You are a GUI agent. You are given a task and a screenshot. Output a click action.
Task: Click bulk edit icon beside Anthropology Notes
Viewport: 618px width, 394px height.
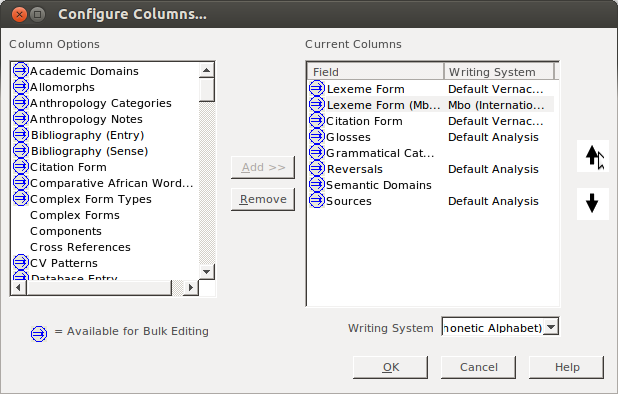[x=20, y=118]
